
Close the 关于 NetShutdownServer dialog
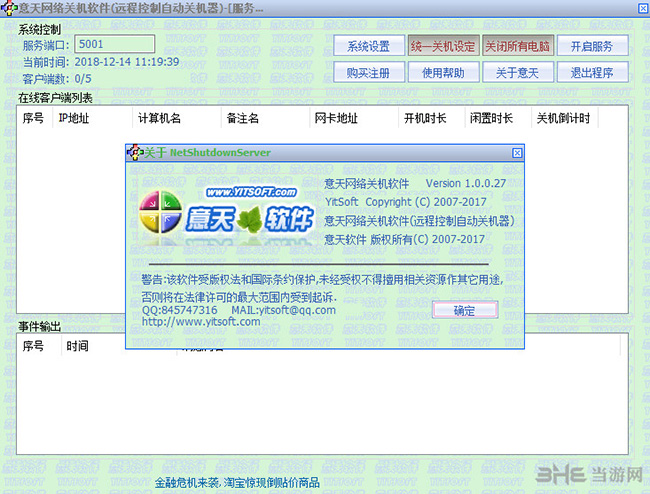tap(517, 153)
